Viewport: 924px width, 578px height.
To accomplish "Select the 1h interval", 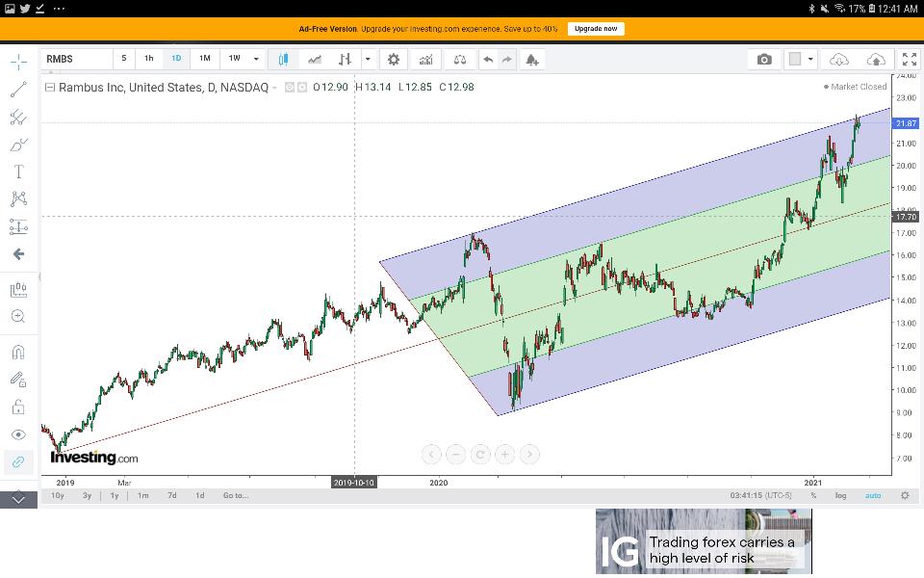I will tap(149, 59).
